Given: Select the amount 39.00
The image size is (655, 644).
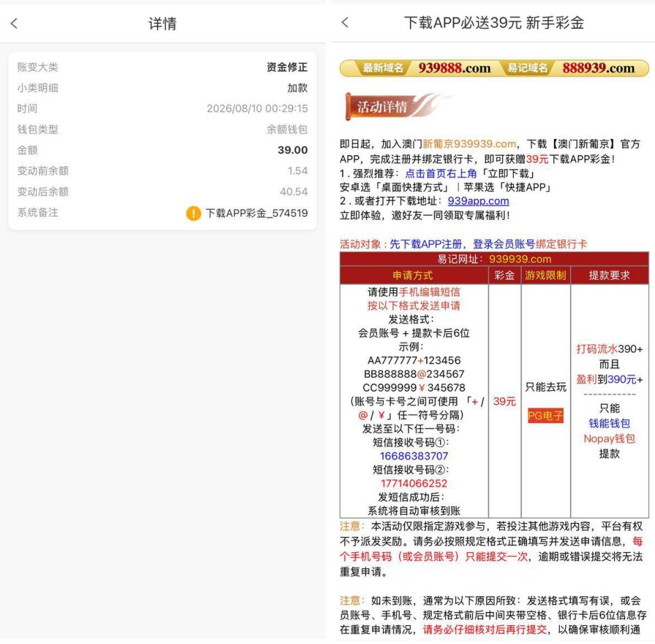Looking at the screenshot, I should [293, 150].
